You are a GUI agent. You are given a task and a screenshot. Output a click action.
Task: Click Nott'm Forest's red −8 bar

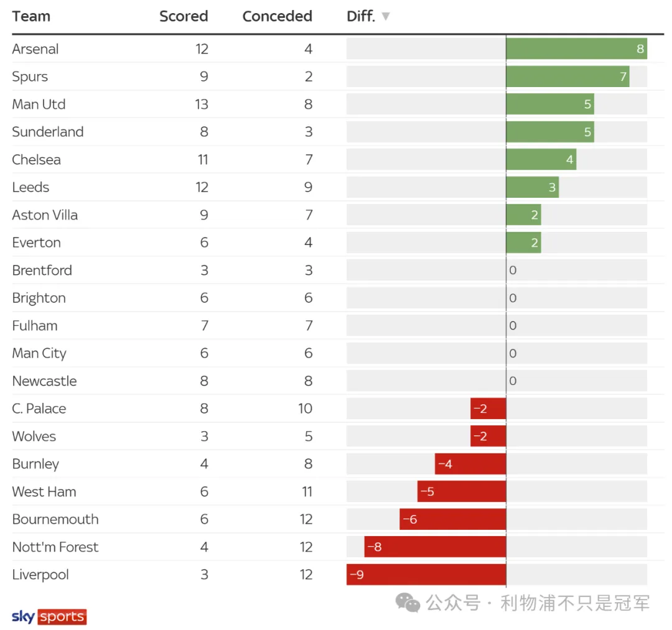(x=435, y=547)
